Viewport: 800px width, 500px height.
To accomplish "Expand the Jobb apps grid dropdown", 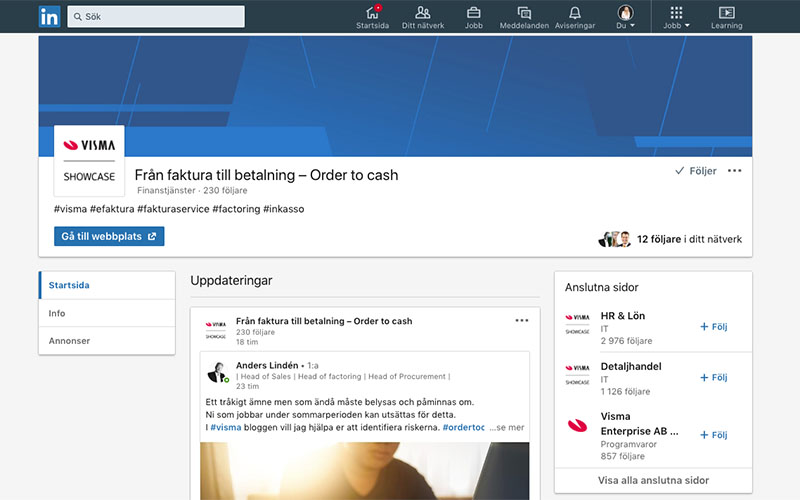I will coord(677,17).
